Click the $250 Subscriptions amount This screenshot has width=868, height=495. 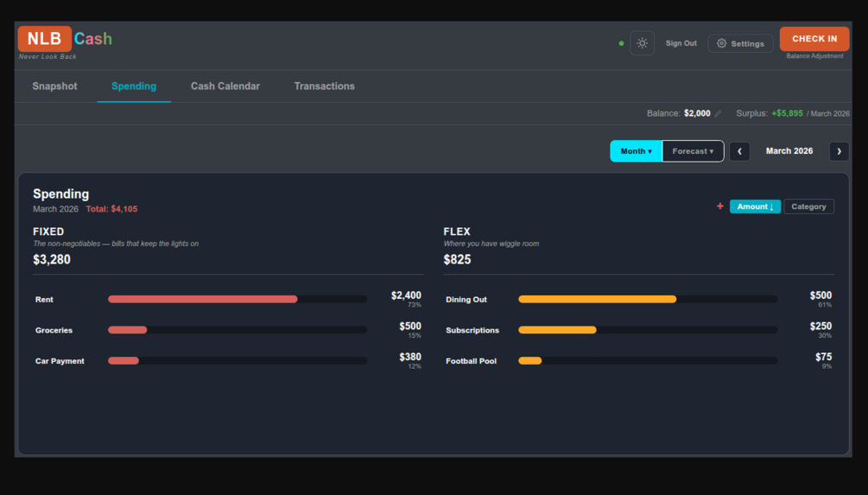[820, 327]
